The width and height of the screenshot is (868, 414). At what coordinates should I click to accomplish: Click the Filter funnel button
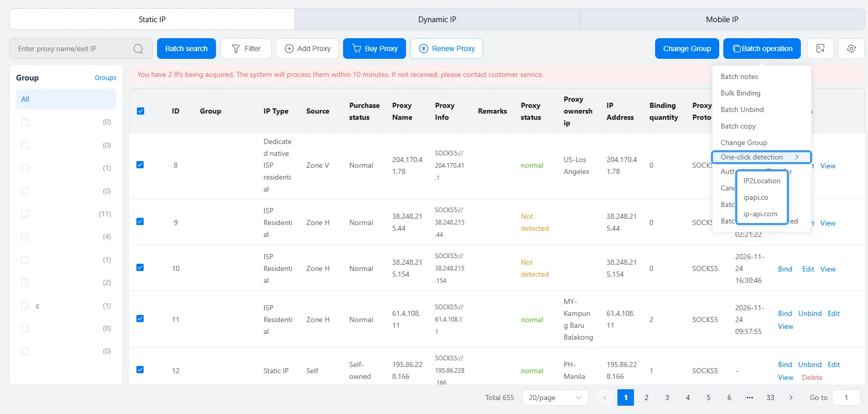(246, 49)
